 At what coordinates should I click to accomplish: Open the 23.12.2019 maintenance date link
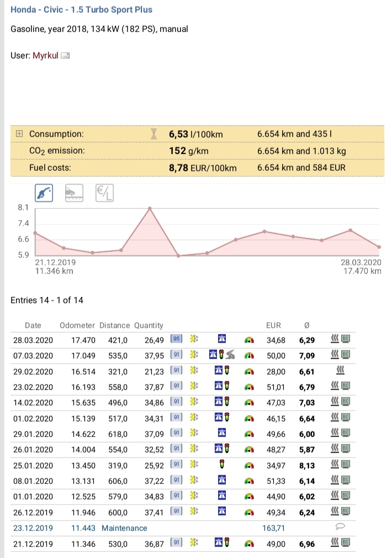tap(33, 528)
